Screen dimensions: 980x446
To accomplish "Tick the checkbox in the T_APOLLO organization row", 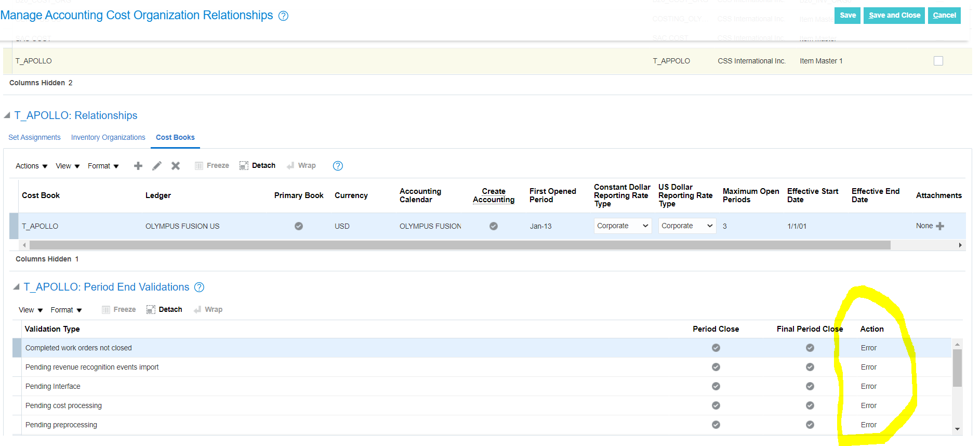I will pyautogui.click(x=938, y=61).
